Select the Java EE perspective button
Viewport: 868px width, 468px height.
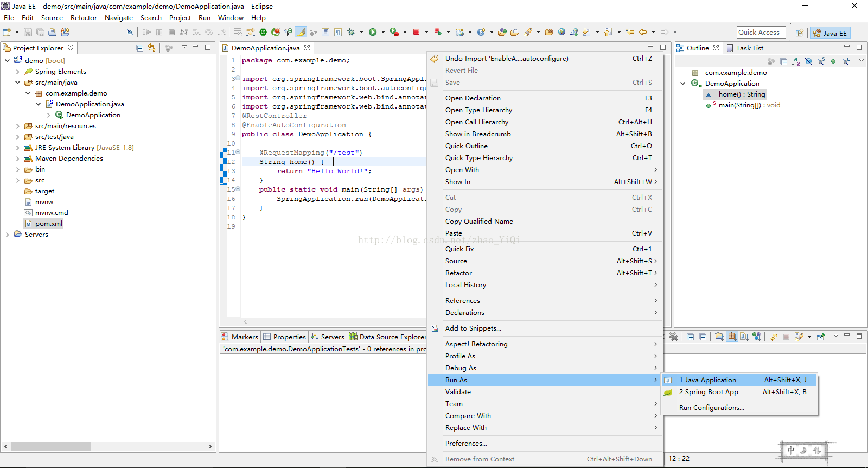830,33
